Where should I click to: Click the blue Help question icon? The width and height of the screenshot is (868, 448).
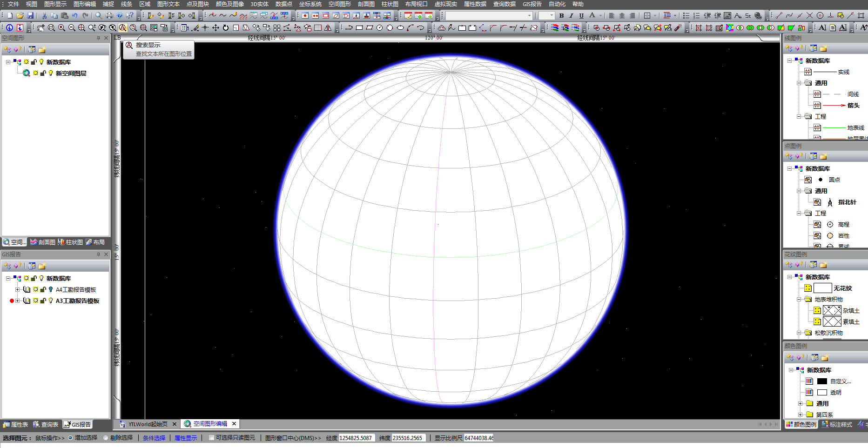120,15
